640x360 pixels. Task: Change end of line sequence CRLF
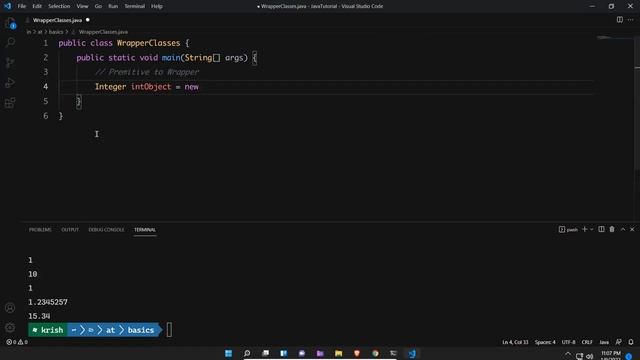point(587,342)
